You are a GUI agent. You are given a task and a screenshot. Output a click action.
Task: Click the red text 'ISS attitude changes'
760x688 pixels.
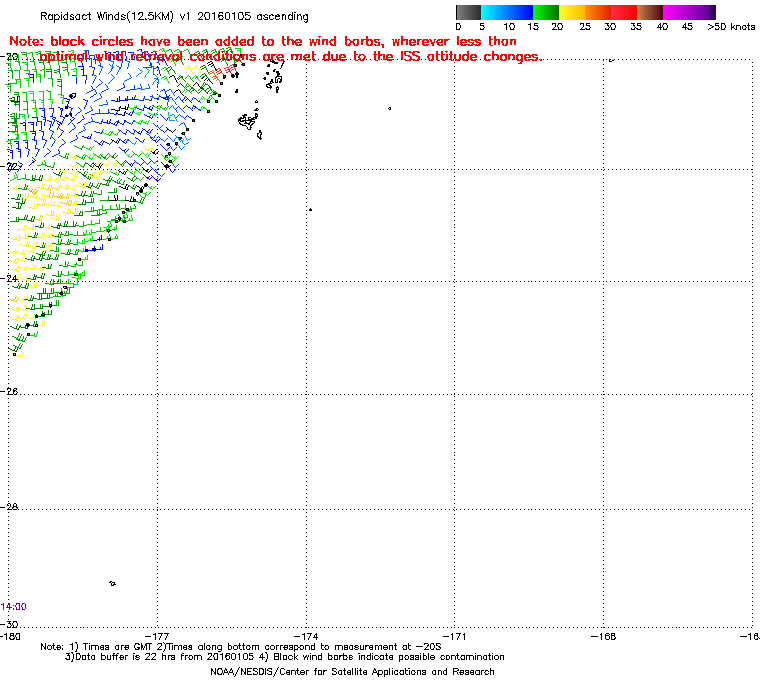click(469, 57)
